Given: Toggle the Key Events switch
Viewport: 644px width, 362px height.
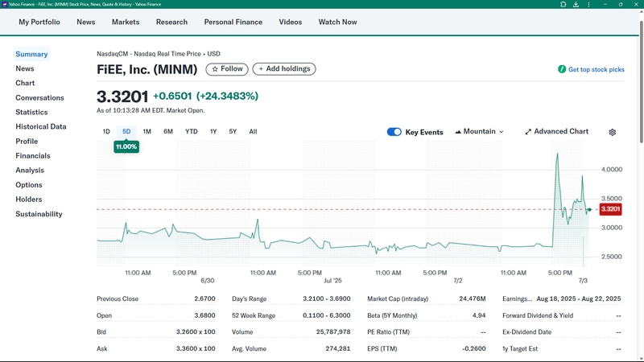Looking at the screenshot, I should coord(394,132).
